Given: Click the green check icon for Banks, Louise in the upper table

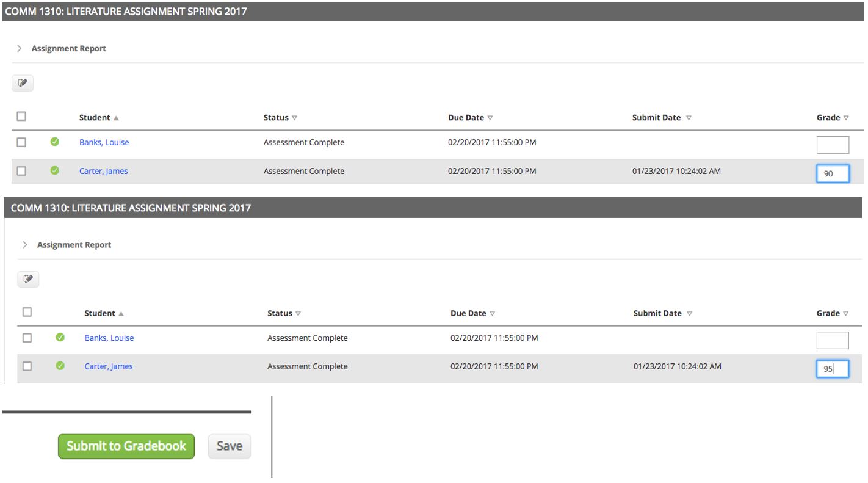Looking at the screenshot, I should pyautogui.click(x=54, y=142).
